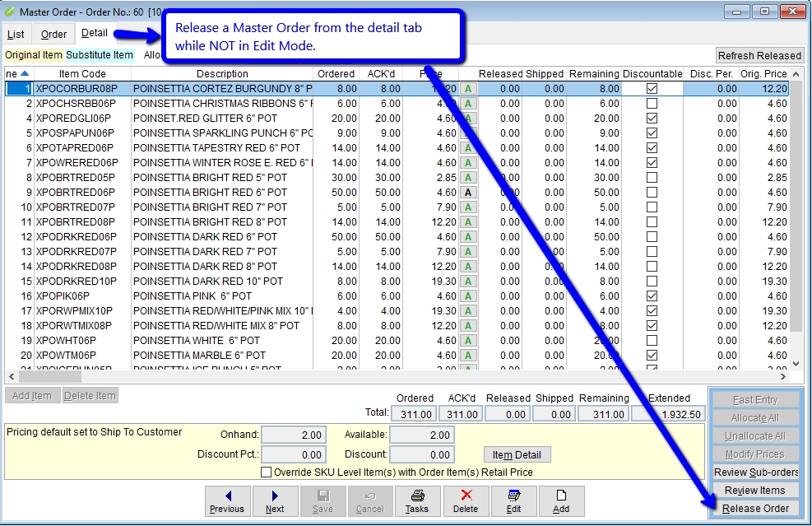Enable Override SKU Level Items checkbox
812x526 pixels.
pyautogui.click(x=266, y=472)
